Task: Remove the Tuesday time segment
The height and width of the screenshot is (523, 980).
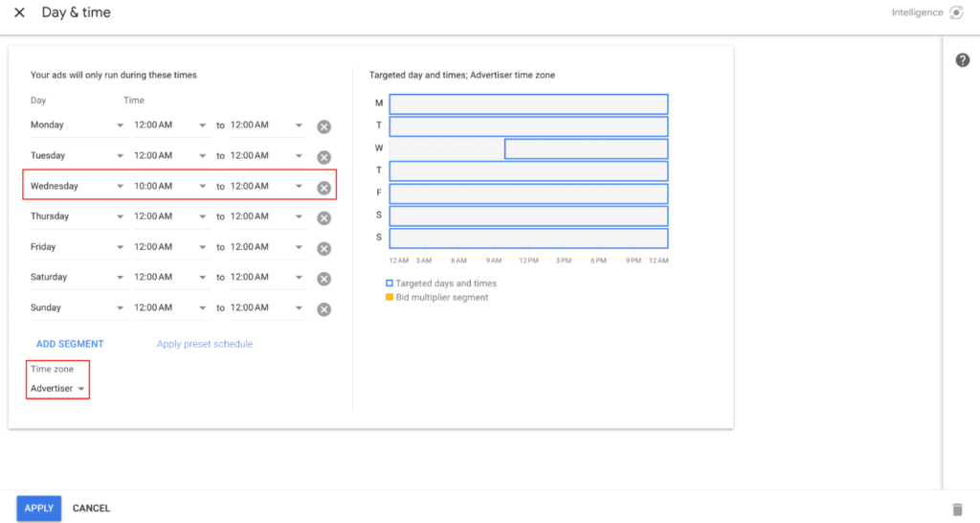Action: (x=323, y=157)
